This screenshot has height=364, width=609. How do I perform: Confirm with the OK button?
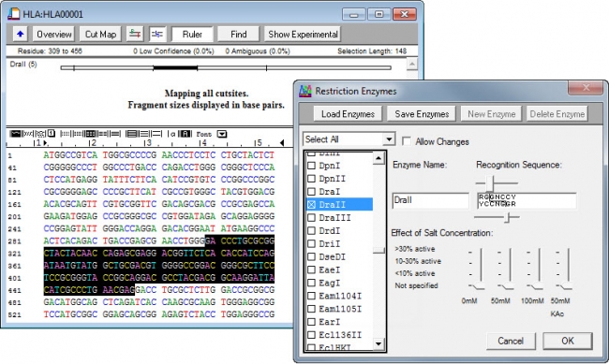[568, 341]
